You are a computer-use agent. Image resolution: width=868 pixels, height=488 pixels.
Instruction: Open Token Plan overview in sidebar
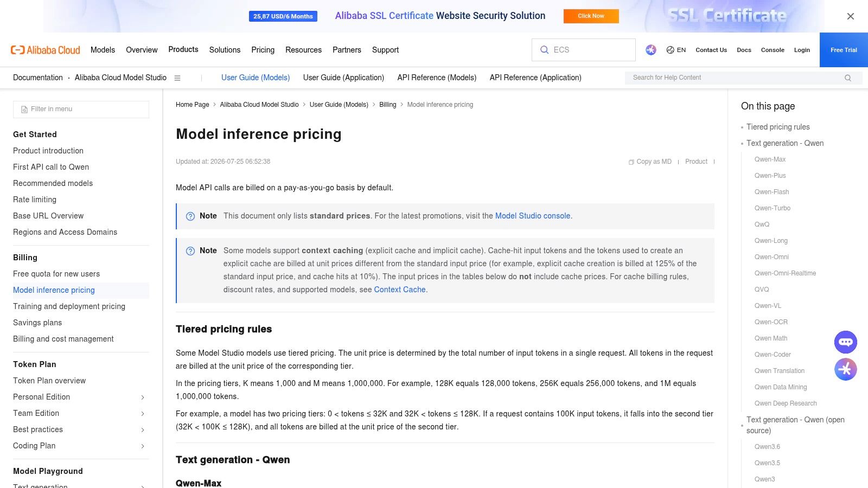pyautogui.click(x=49, y=381)
